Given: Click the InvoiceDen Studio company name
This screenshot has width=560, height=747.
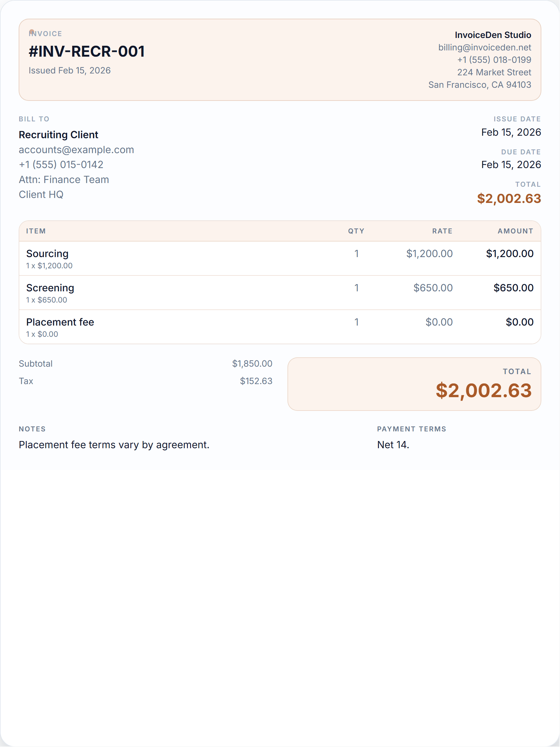Looking at the screenshot, I should tap(492, 35).
